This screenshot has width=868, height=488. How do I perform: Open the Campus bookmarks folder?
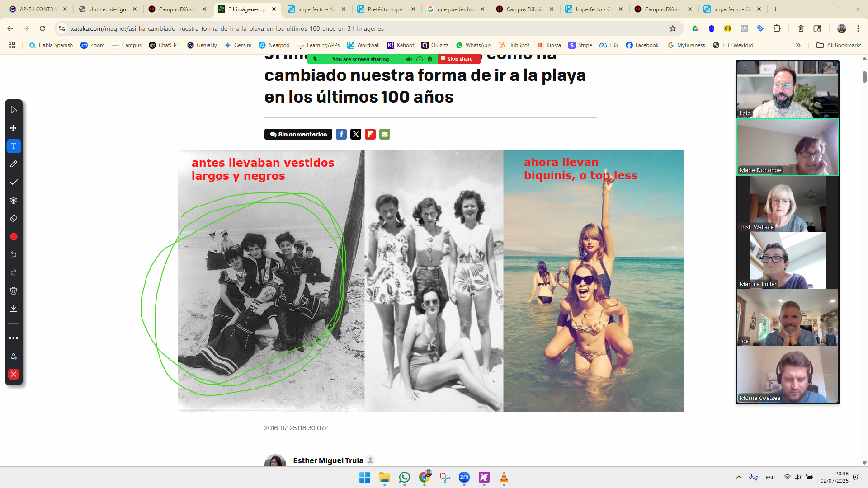point(127,45)
